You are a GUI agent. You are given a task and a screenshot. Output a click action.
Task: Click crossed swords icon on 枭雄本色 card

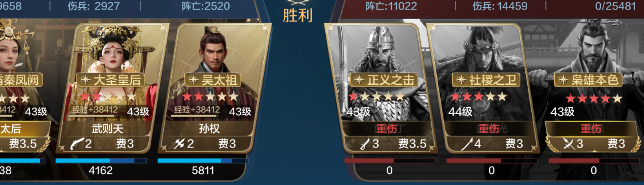point(569,144)
